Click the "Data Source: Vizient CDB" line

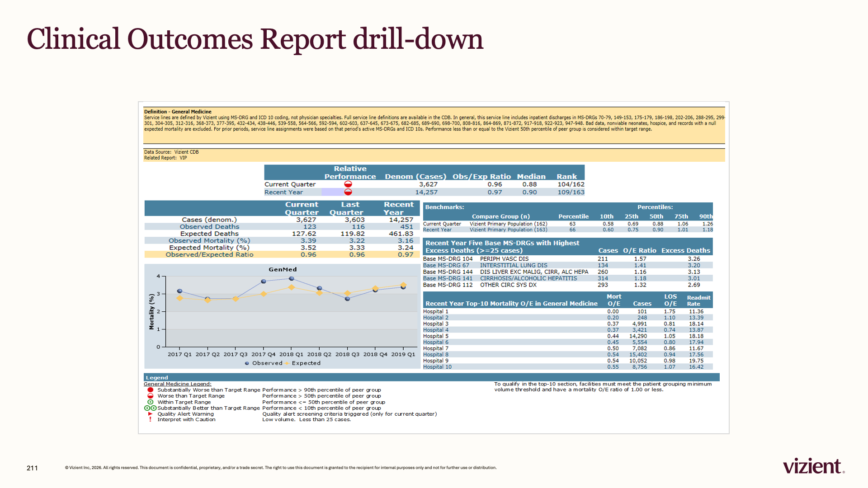pos(171,152)
